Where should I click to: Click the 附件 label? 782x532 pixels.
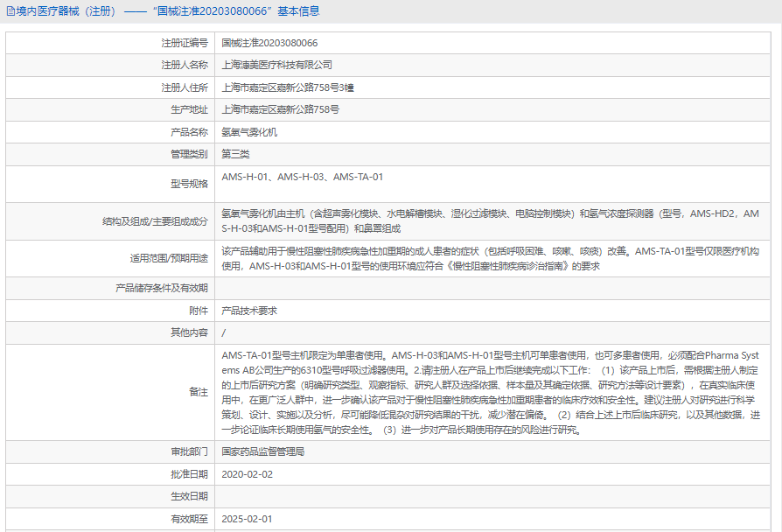(199, 311)
